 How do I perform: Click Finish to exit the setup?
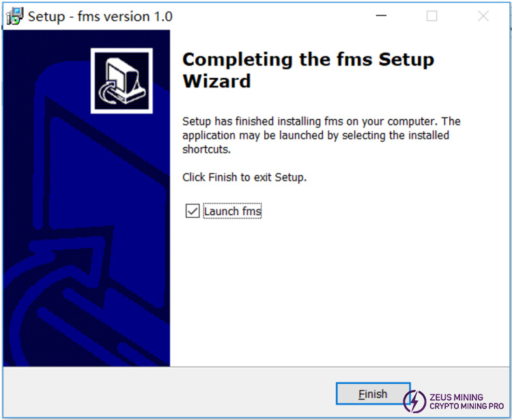pyautogui.click(x=373, y=393)
